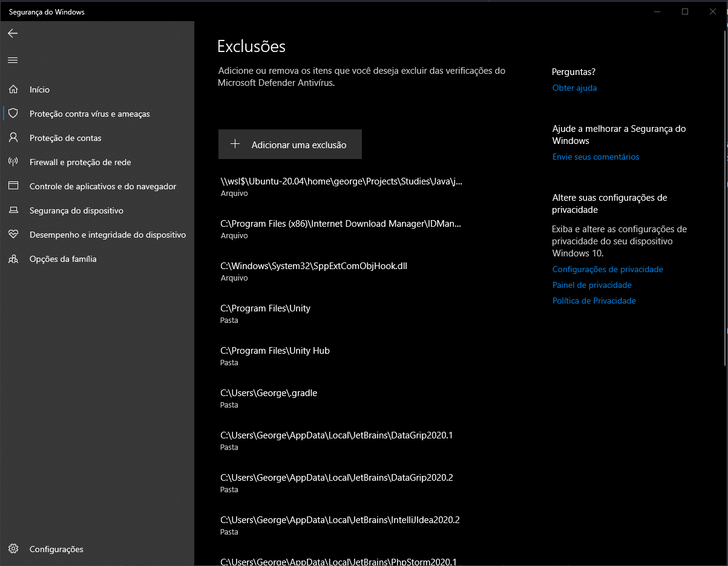The width and height of the screenshot is (728, 566).
Task: Click the heart device health icon
Action: [x=13, y=235]
